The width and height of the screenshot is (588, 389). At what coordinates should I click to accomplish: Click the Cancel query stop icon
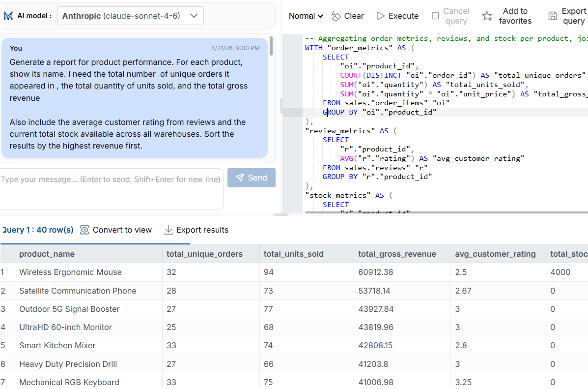click(x=435, y=16)
